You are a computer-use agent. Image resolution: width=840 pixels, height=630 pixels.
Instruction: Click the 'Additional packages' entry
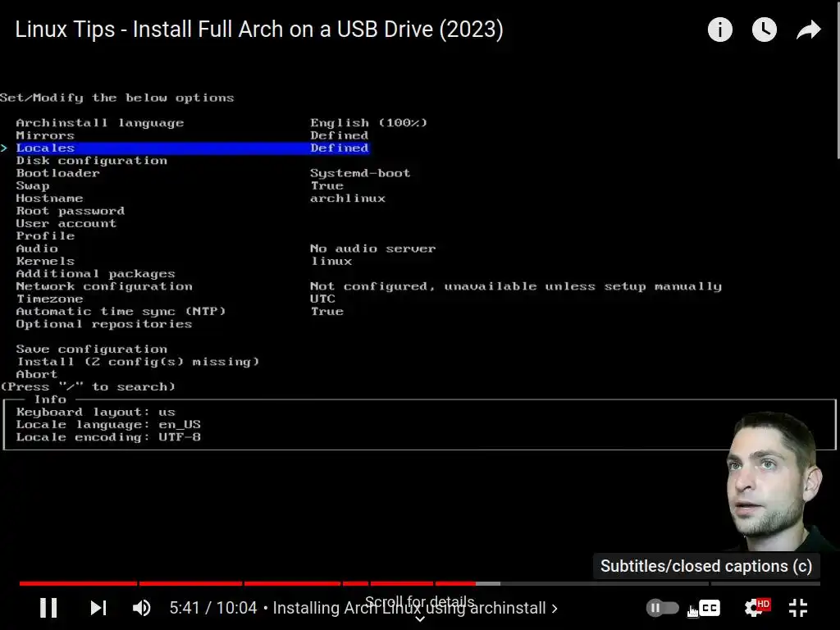(95, 274)
